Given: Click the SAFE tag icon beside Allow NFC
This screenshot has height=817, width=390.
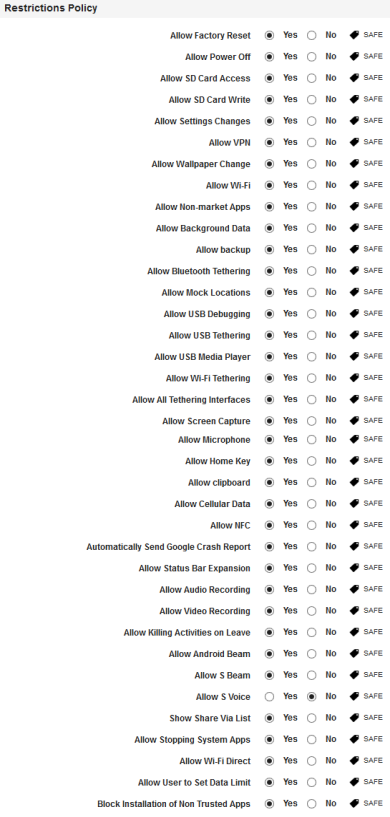Looking at the screenshot, I should [x=355, y=525].
